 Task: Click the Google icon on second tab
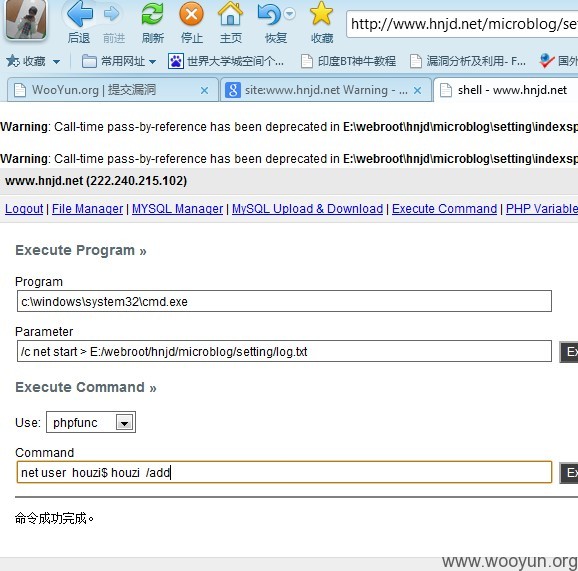233,90
